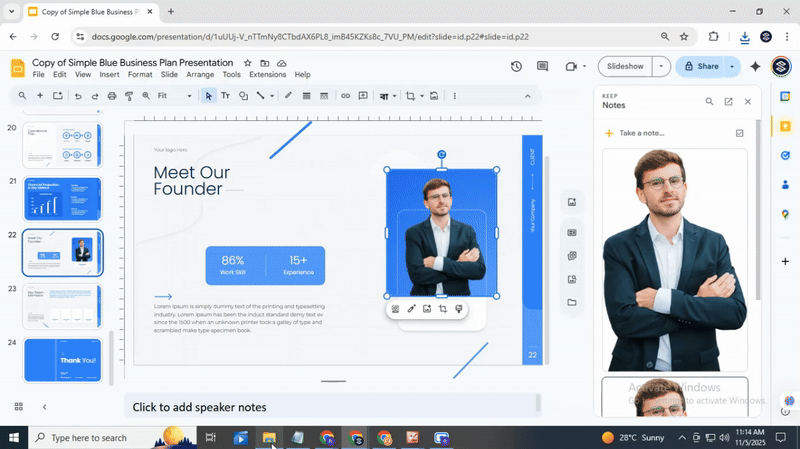Toggle new list checkbox in Keep
Screen dimensions: 800x449
tap(739, 133)
